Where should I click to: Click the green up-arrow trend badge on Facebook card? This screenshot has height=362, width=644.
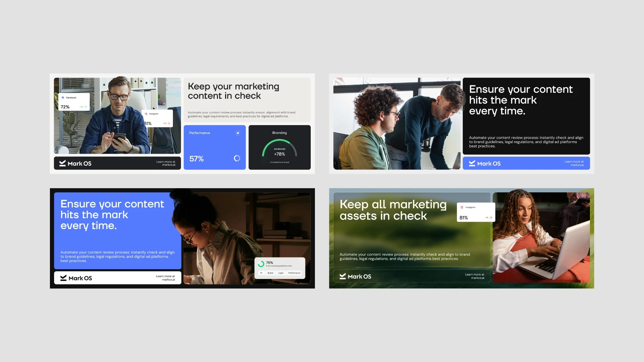(86, 107)
